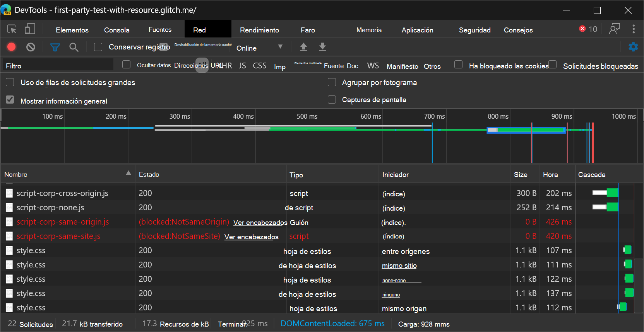Sort by the Iniciador column header
The width and height of the screenshot is (644, 332).
[x=445, y=175]
